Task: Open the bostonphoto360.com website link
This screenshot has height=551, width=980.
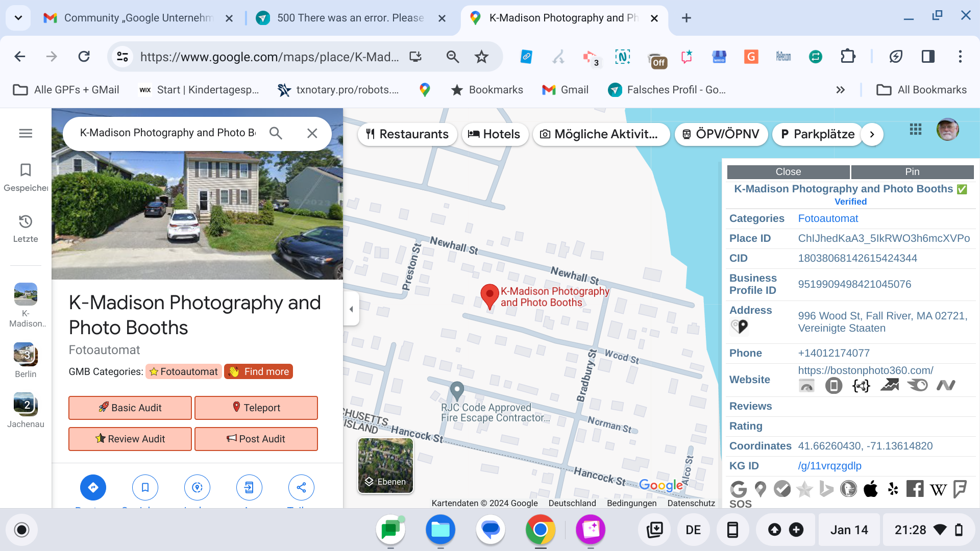Action: coord(865,370)
